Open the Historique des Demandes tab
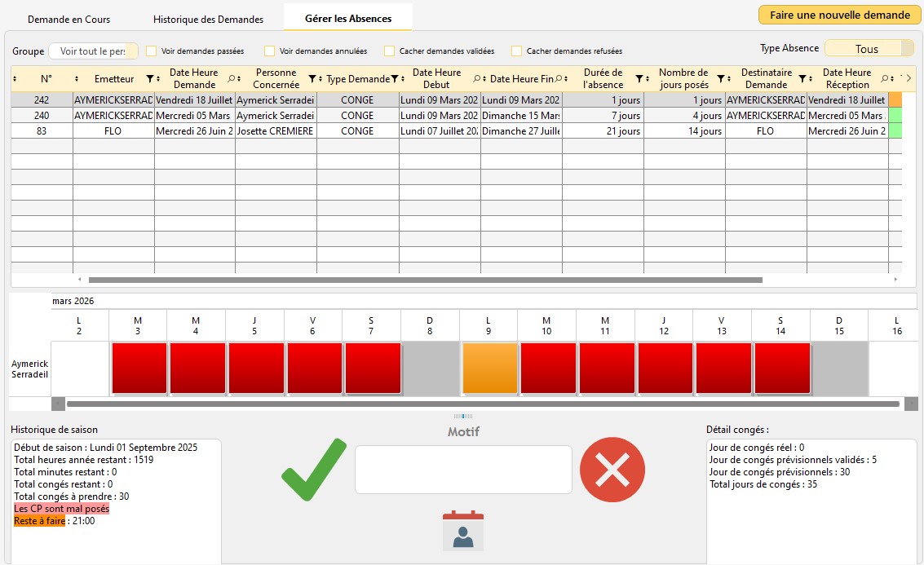Screen dimensions: 924x565 click(x=208, y=19)
